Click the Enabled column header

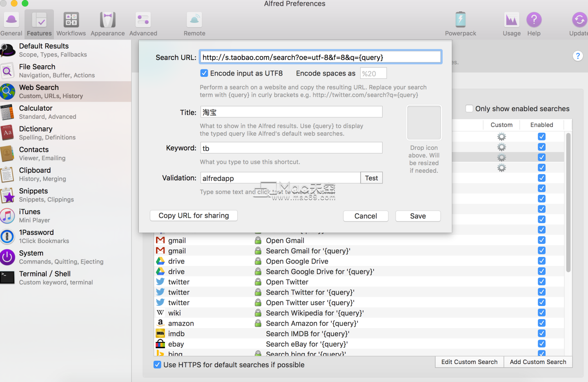(x=542, y=125)
